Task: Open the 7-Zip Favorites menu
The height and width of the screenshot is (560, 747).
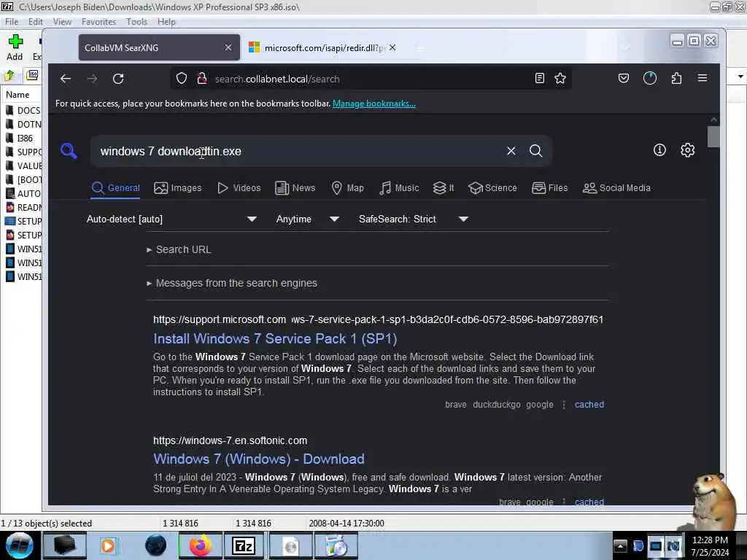Action: [98, 21]
